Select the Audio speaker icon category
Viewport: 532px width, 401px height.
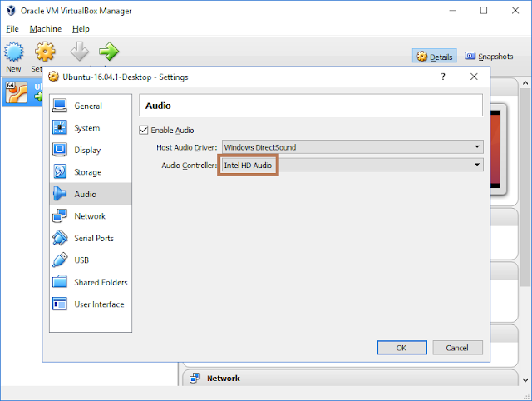coord(60,194)
